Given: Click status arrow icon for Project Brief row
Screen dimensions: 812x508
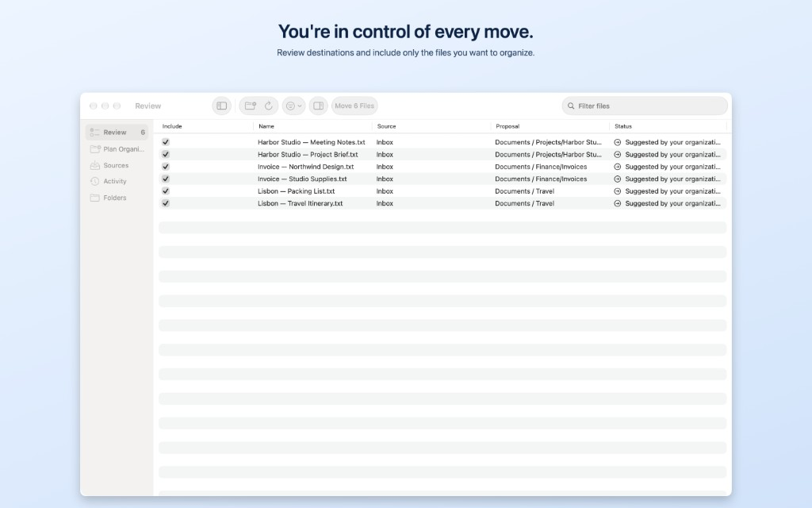Looking at the screenshot, I should pyautogui.click(x=617, y=155).
